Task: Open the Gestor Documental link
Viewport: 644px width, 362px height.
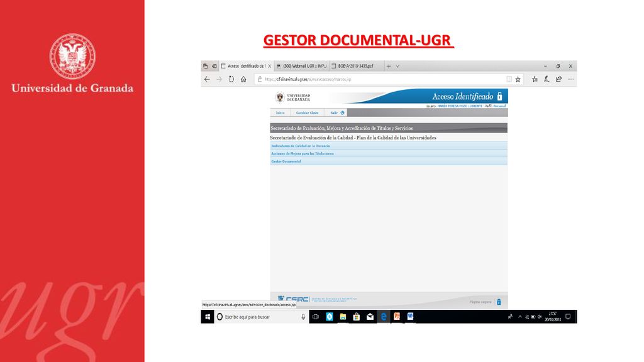Action: (286, 162)
